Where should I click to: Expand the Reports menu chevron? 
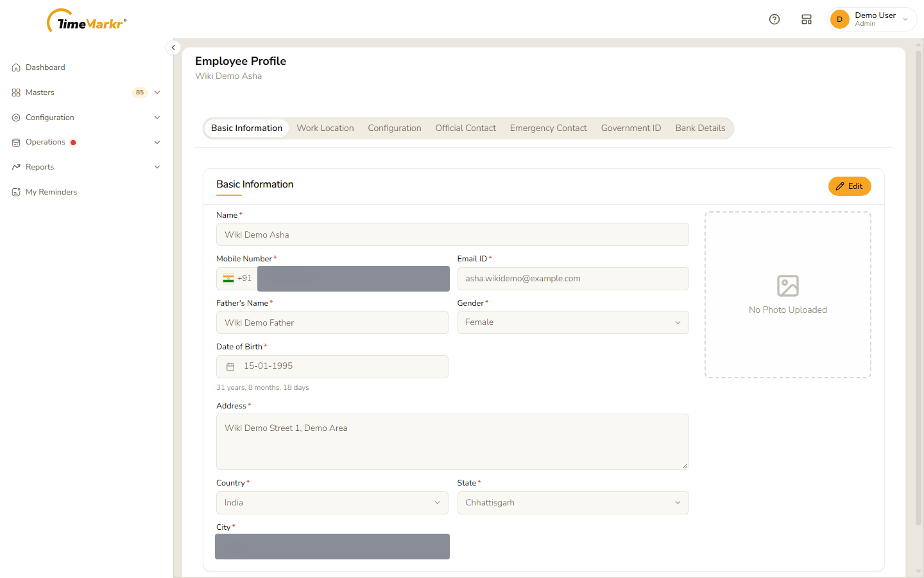(157, 167)
